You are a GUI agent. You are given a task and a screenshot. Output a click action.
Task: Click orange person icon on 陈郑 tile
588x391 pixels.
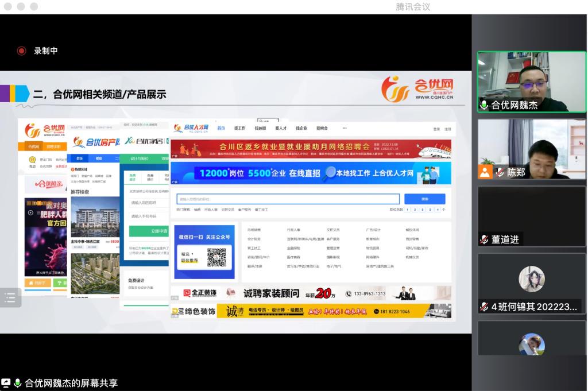pos(485,172)
